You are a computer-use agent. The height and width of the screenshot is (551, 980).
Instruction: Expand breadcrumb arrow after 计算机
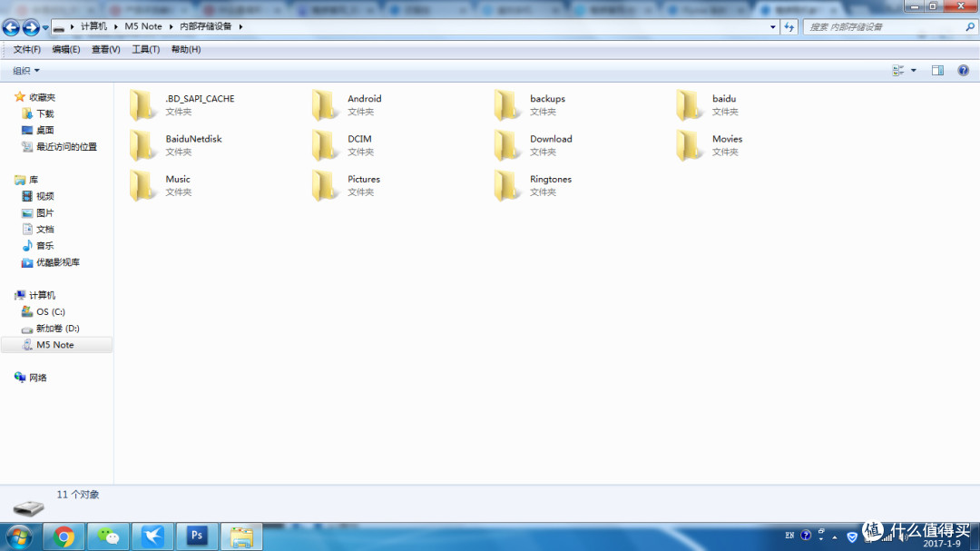click(x=116, y=26)
